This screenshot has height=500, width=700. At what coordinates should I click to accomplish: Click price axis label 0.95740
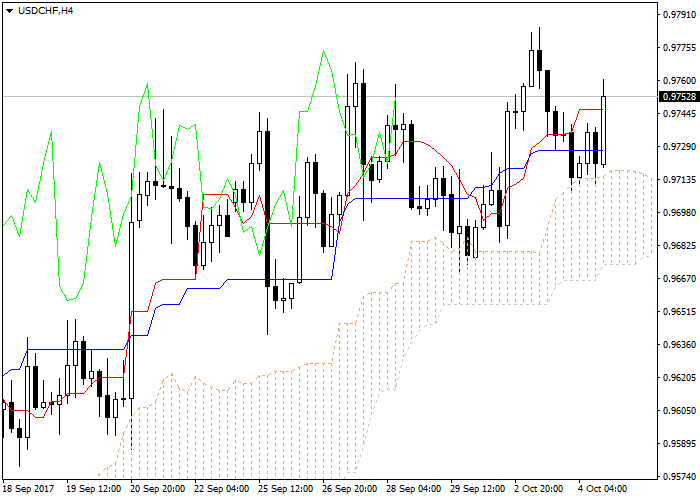coord(679,477)
